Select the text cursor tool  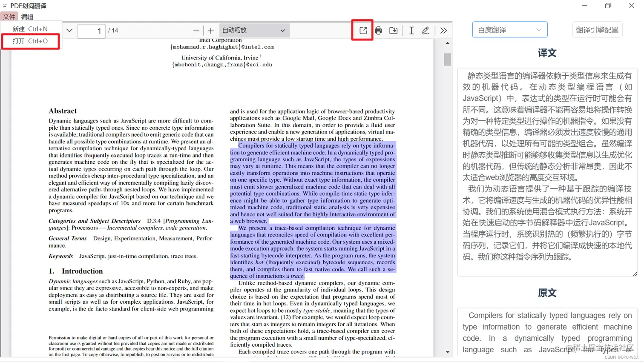coord(411,31)
